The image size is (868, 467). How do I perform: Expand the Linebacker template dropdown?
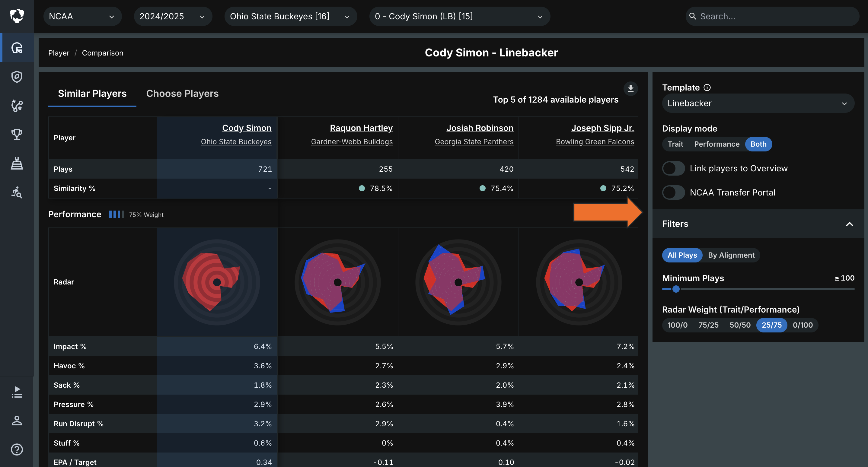[758, 103]
